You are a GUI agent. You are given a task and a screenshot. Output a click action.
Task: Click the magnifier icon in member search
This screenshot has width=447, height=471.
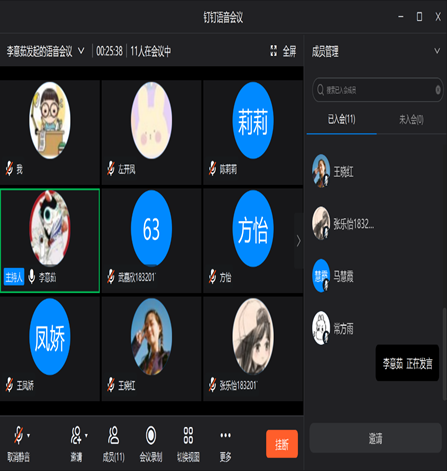tap(320, 90)
